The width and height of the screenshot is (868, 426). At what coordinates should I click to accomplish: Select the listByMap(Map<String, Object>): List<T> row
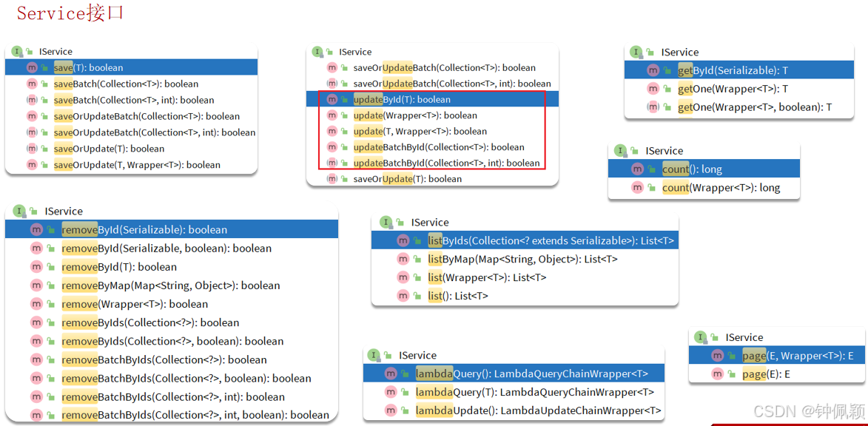(x=525, y=259)
